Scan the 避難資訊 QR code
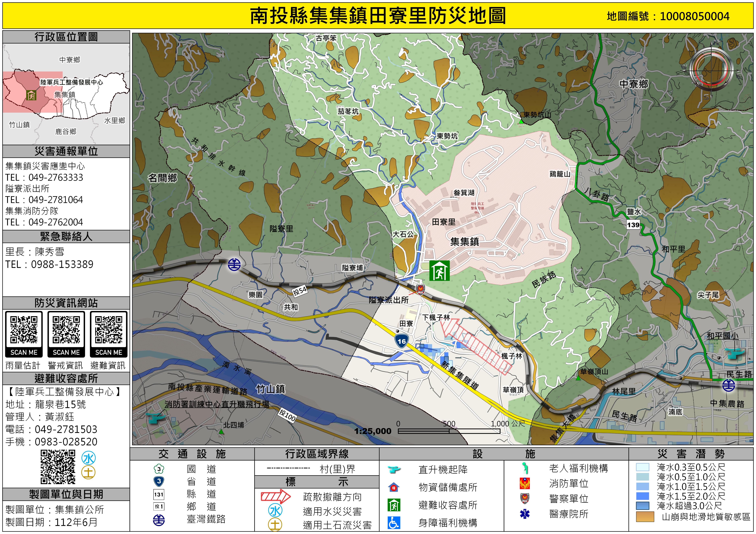The width and height of the screenshot is (756, 534). (x=109, y=330)
